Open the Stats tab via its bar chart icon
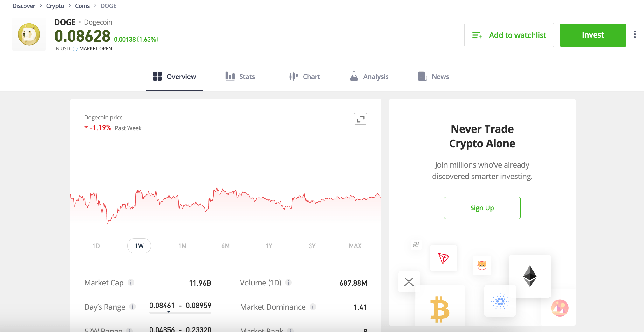The width and height of the screenshot is (644, 332). (x=230, y=76)
